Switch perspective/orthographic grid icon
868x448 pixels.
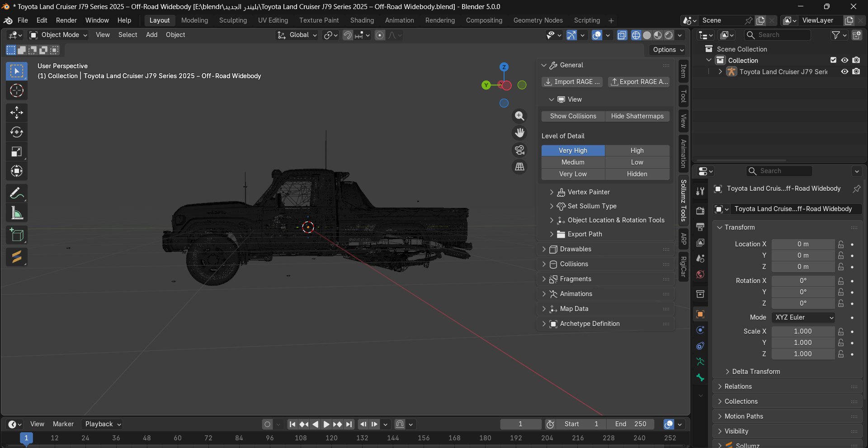[x=520, y=167]
